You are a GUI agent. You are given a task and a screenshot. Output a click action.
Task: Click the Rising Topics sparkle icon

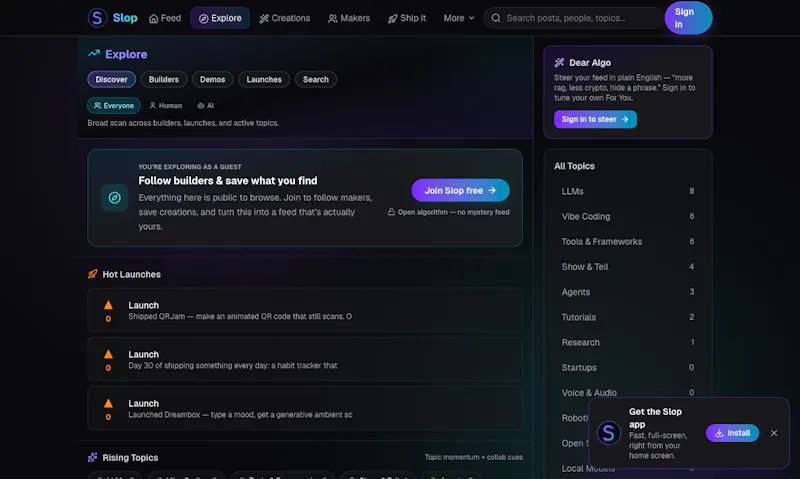(92, 458)
